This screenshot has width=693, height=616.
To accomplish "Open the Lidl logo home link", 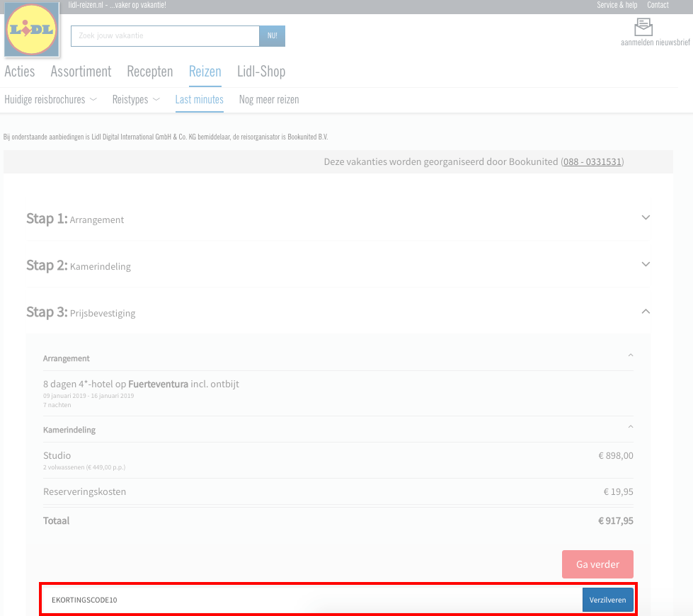I will pyautogui.click(x=31, y=30).
